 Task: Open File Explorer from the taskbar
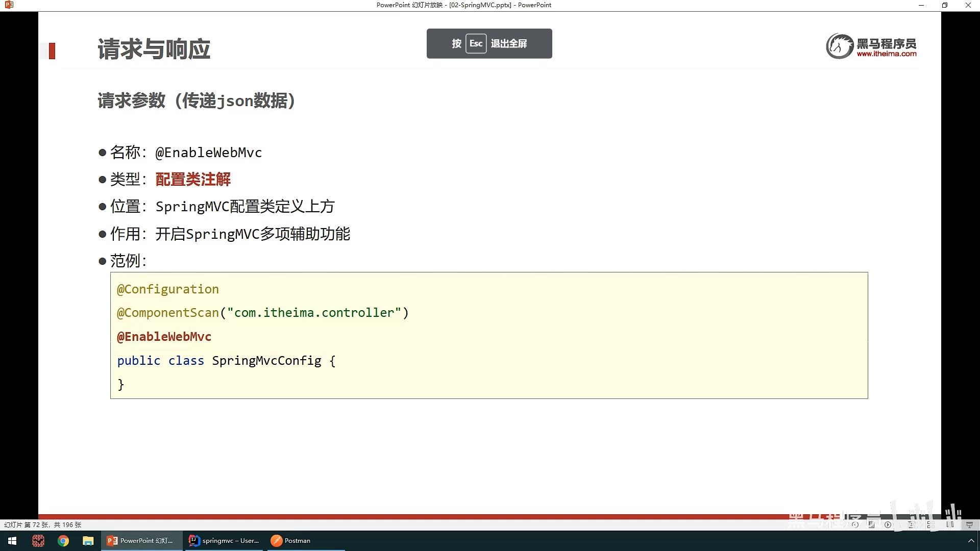coord(88,541)
